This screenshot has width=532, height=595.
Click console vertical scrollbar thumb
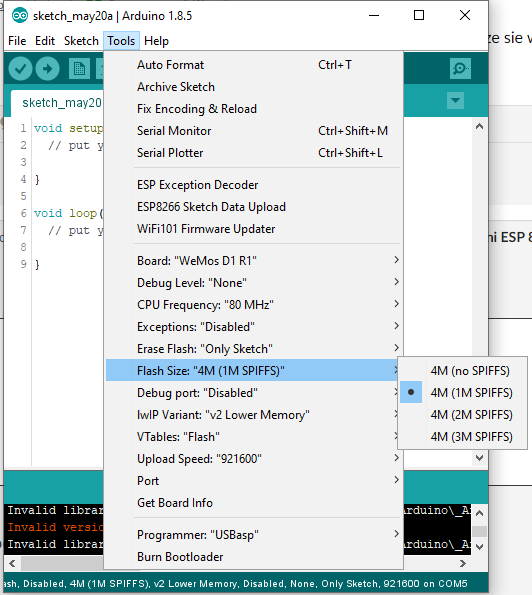click(x=480, y=531)
